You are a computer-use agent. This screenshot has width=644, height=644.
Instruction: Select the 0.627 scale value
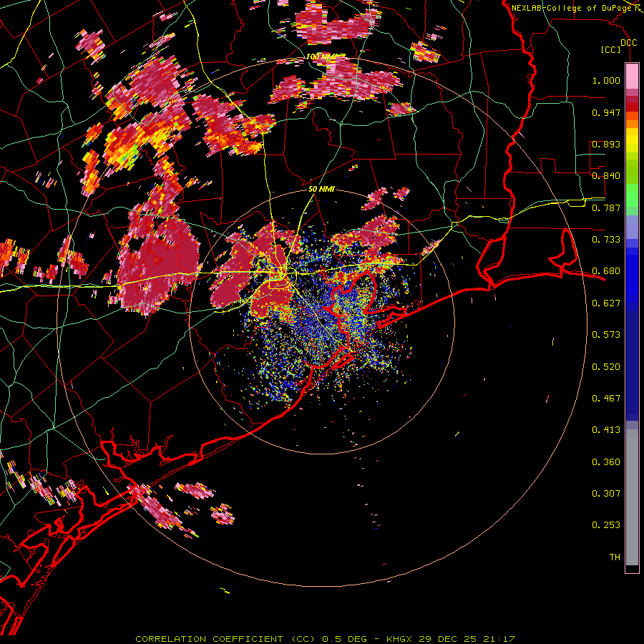606,303
